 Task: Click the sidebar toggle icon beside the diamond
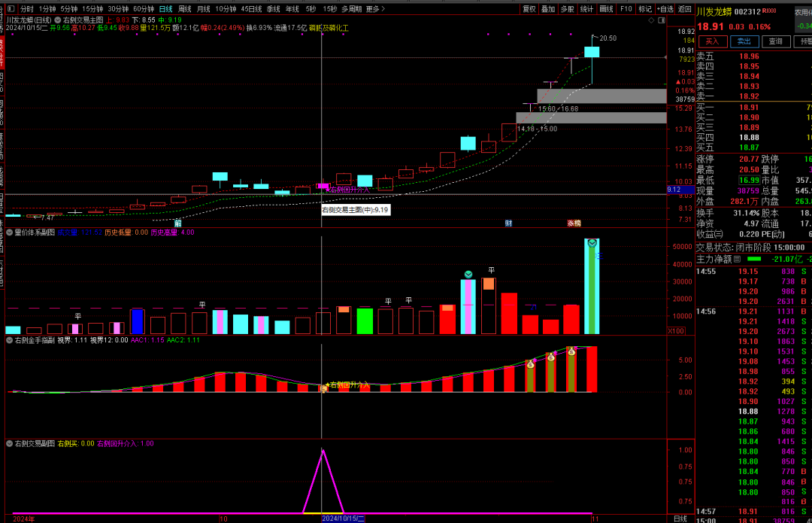coord(660,20)
